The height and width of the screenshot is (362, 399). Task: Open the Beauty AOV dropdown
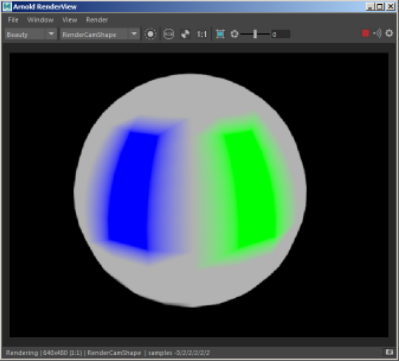(31, 34)
